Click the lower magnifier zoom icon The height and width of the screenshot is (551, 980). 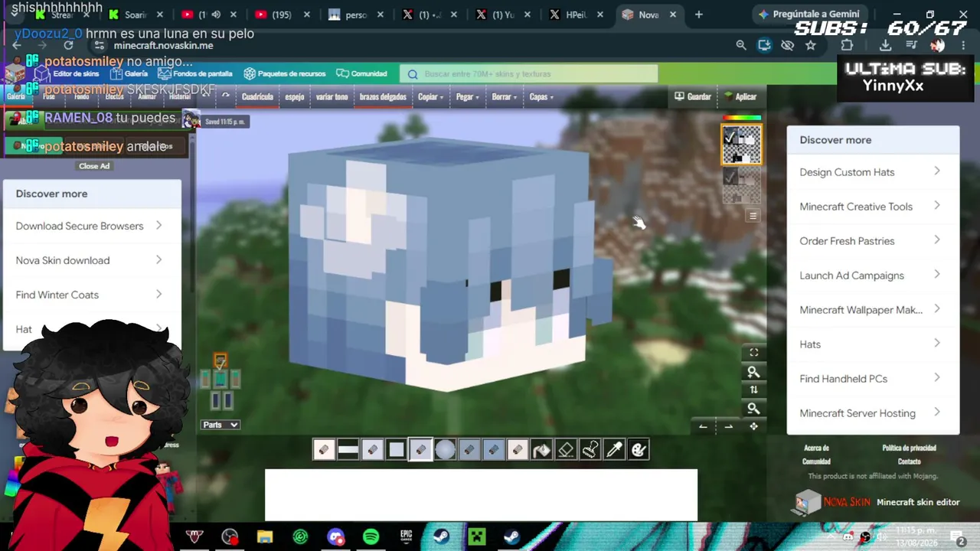[x=753, y=409]
